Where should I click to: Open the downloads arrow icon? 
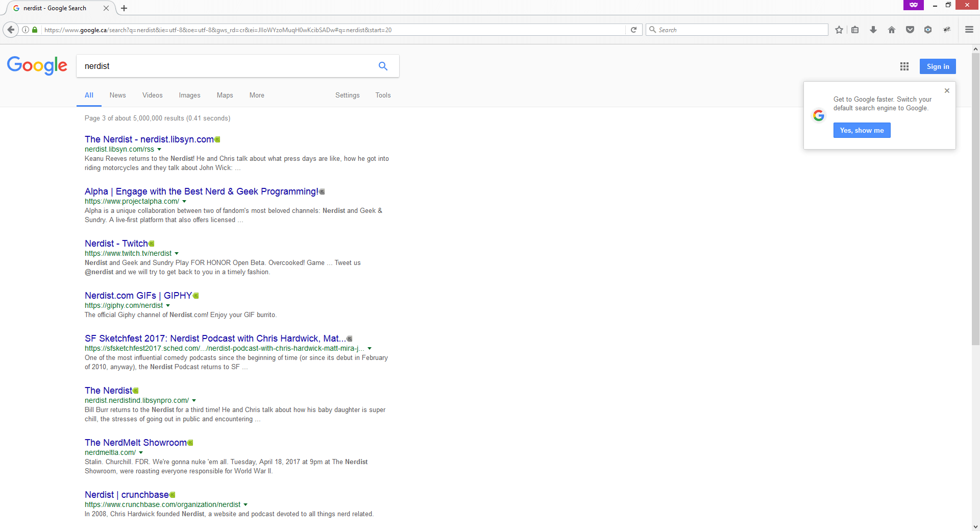(873, 30)
